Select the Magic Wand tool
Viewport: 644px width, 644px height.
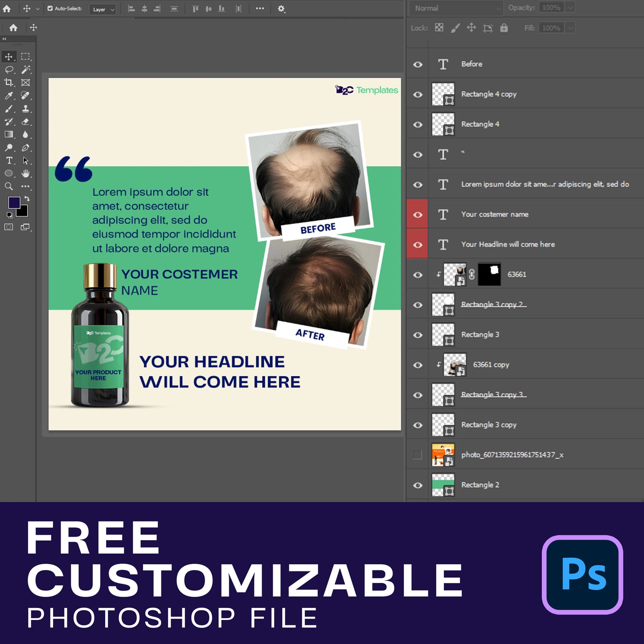(x=26, y=70)
